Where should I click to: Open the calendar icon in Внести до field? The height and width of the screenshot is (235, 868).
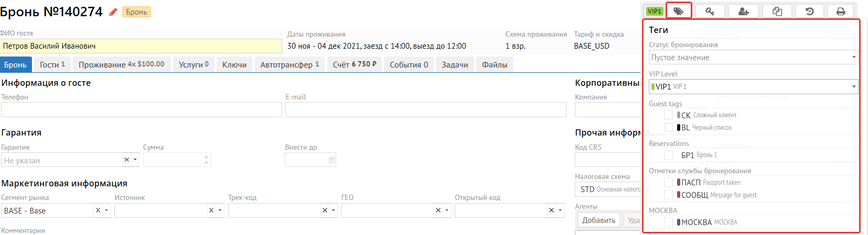[331, 160]
